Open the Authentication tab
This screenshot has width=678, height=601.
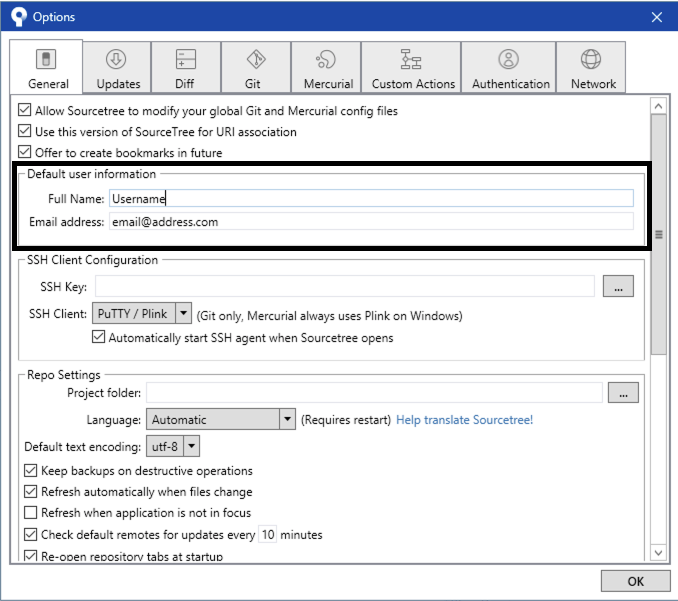point(509,67)
